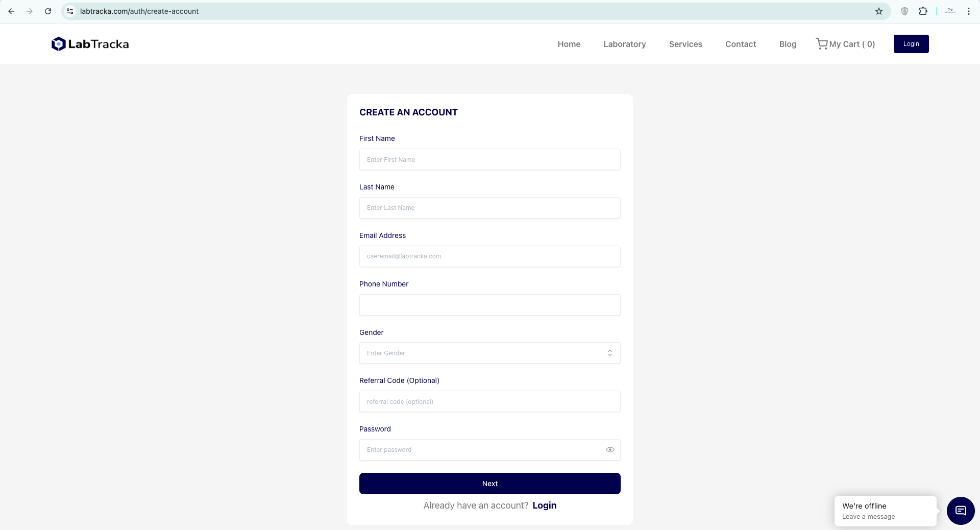This screenshot has height=530, width=980.
Task: Reload the page using the refresh icon
Action: click(48, 11)
